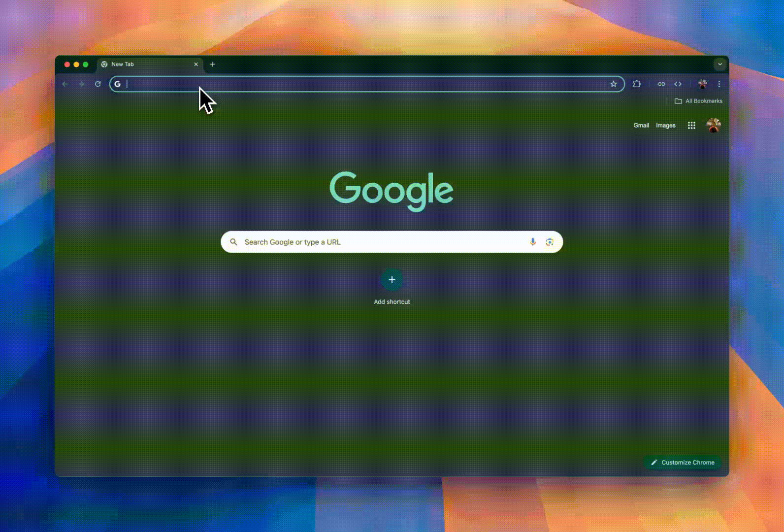Viewport: 784px width, 532px height.
Task: Click the green full screen window button
Action: tap(86, 65)
